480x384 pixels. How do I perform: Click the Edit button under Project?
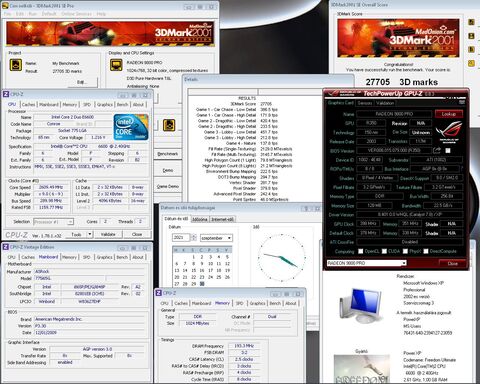pyautogui.click(x=83, y=82)
